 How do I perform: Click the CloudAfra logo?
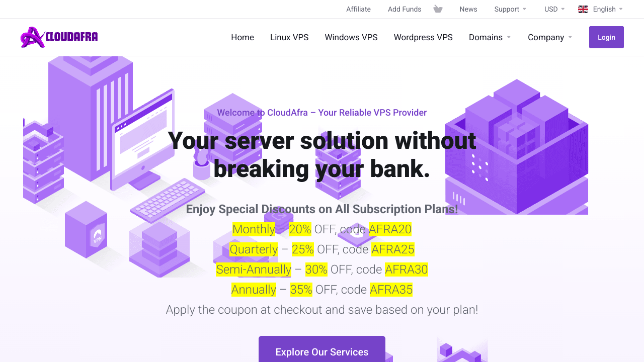tap(58, 37)
